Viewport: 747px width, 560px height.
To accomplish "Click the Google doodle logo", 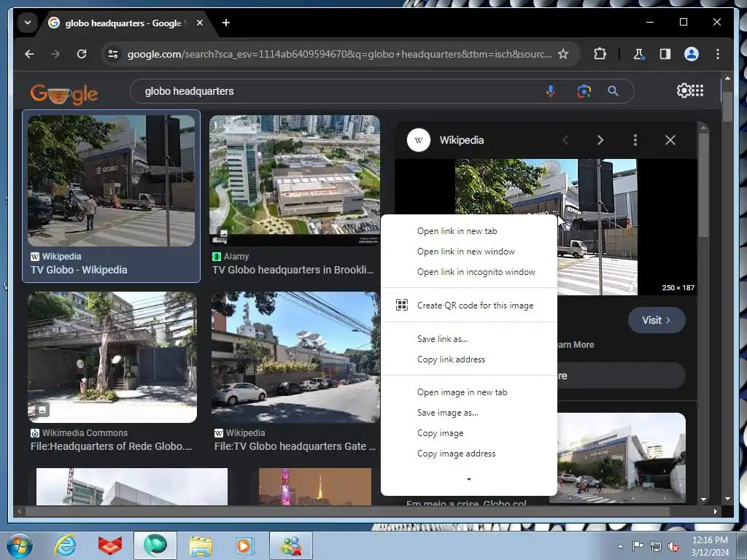I will [x=64, y=93].
